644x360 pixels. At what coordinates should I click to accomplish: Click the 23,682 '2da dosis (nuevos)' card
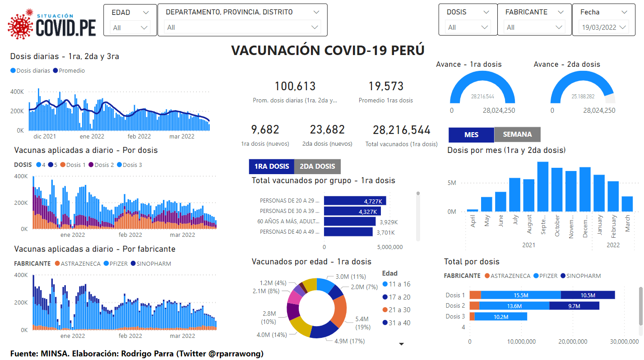(x=327, y=135)
